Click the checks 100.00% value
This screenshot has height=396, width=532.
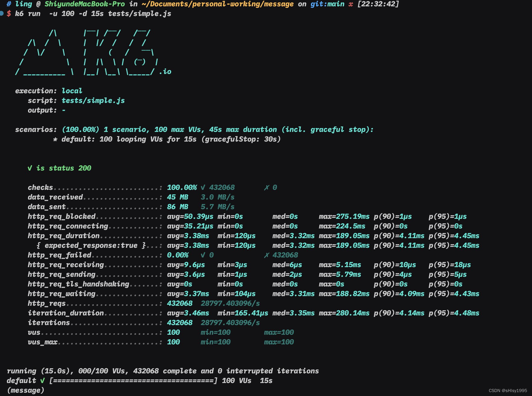point(182,187)
